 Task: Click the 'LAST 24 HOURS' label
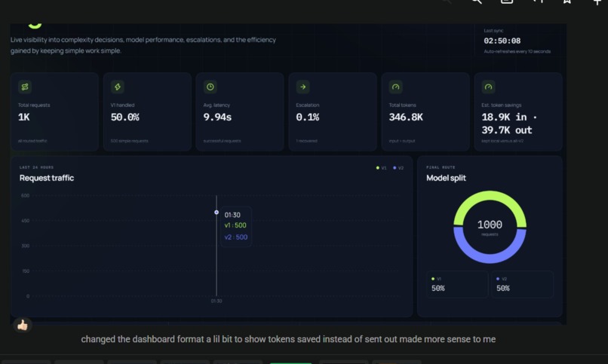coord(36,167)
